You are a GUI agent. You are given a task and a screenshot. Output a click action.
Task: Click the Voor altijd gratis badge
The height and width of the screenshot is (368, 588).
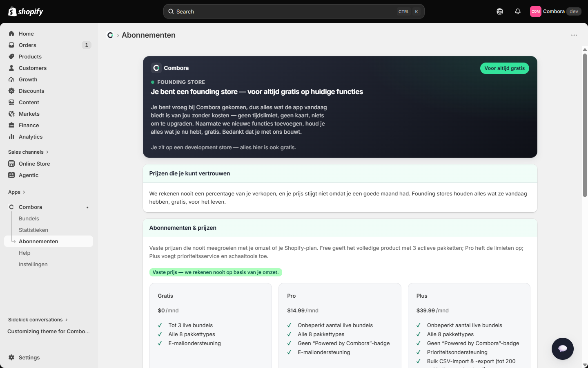pyautogui.click(x=505, y=68)
